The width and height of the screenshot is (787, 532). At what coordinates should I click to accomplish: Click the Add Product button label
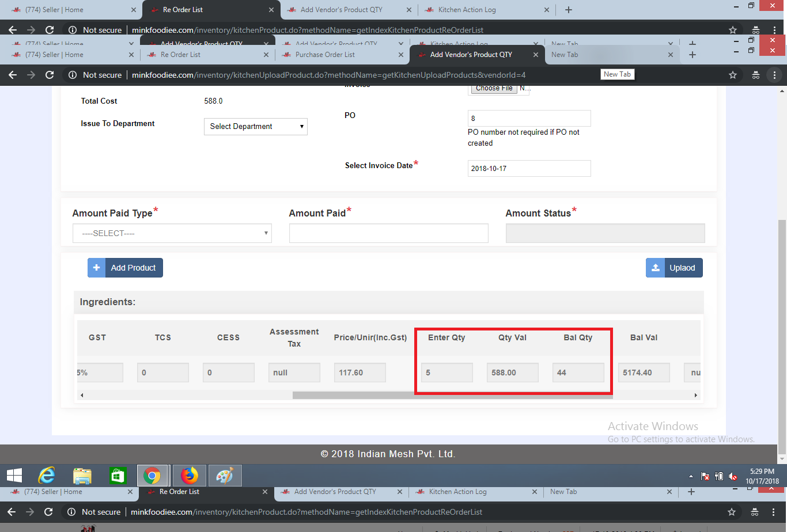133,268
